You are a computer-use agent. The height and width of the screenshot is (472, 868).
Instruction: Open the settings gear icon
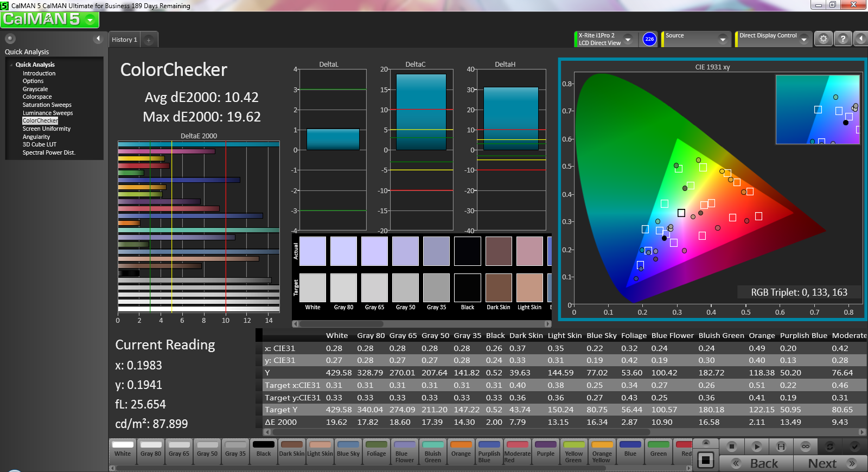point(824,39)
